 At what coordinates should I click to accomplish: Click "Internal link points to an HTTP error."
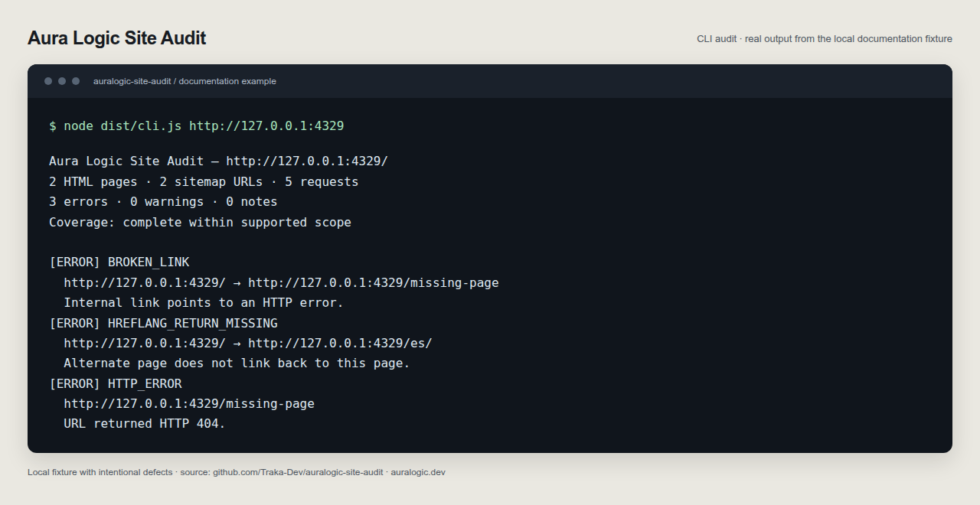point(204,303)
